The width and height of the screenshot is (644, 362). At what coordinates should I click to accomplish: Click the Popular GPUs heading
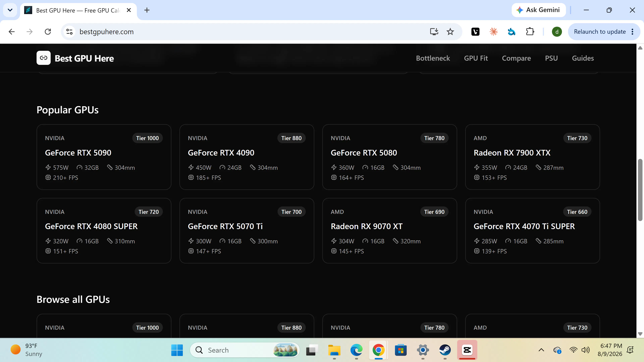coord(67,110)
